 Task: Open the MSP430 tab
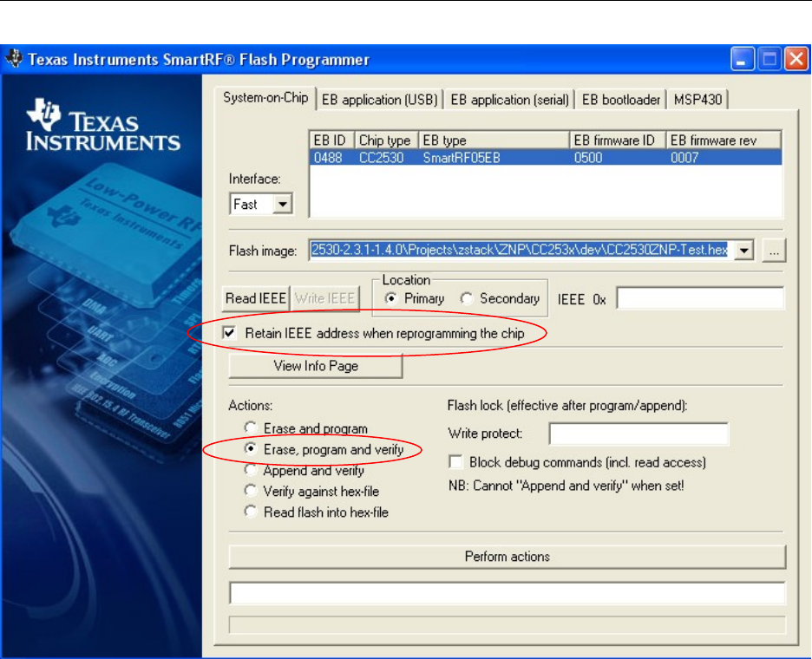(697, 100)
